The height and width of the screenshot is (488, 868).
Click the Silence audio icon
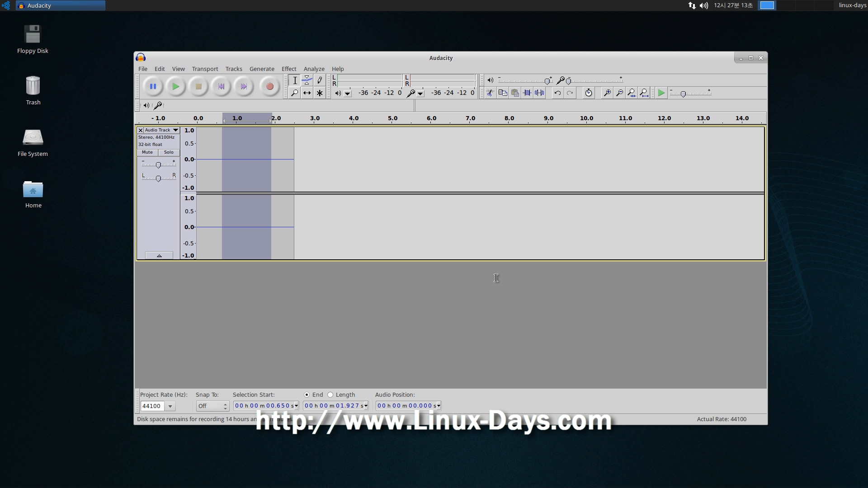click(x=539, y=93)
